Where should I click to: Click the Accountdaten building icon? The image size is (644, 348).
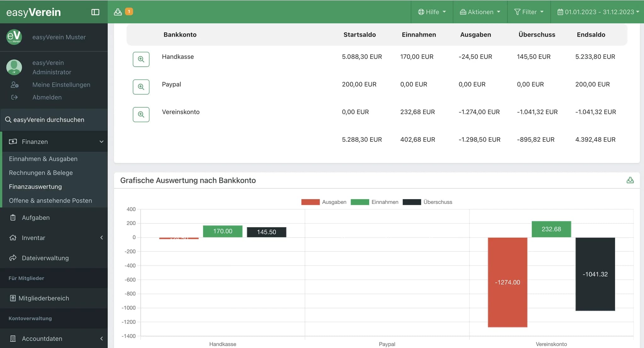[13, 339]
